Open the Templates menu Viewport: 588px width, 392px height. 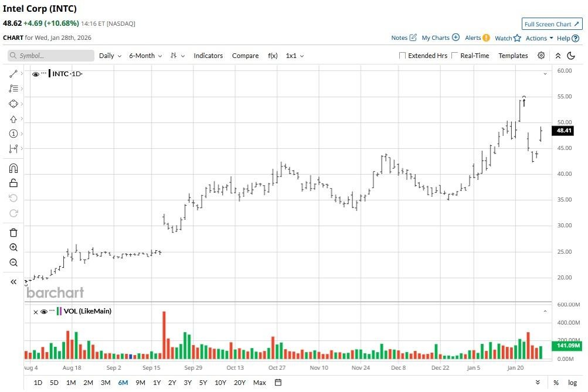[x=513, y=56]
